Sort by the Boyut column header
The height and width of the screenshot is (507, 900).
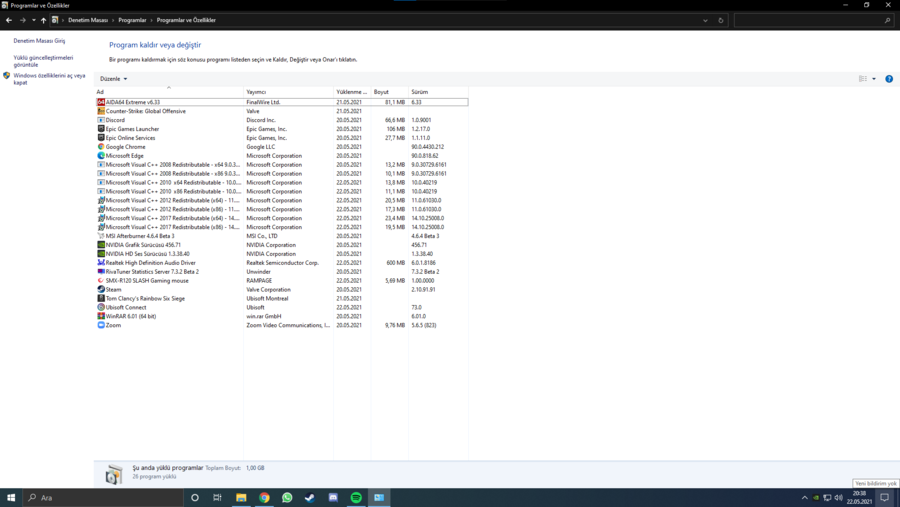(x=389, y=92)
